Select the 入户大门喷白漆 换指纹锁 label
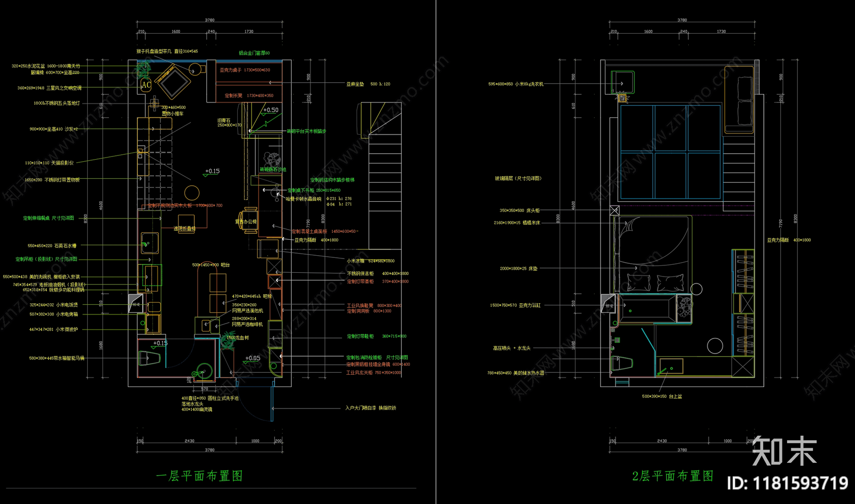This screenshot has width=855, height=504. point(371,408)
